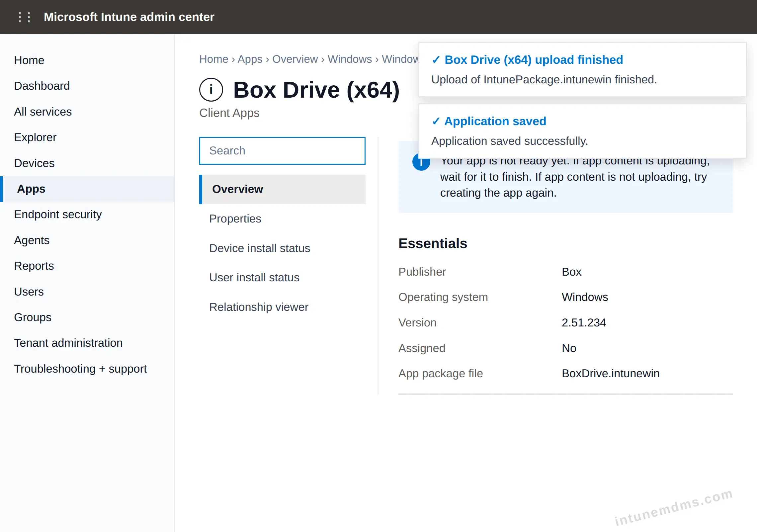The image size is (757, 532).
Task: Click the Box Drive (x64) page title
Action: pyautogui.click(x=316, y=90)
